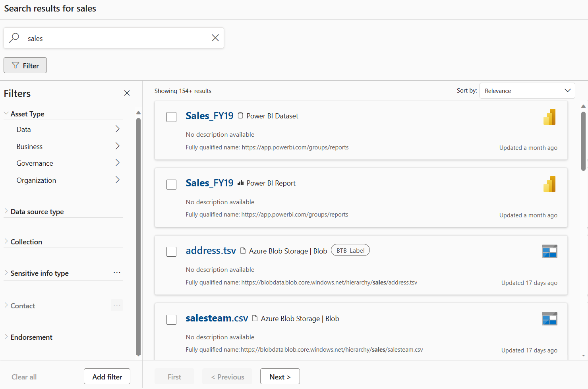This screenshot has width=588, height=389.
Task: Expand the Collection filter section
Action: pyautogui.click(x=26, y=242)
